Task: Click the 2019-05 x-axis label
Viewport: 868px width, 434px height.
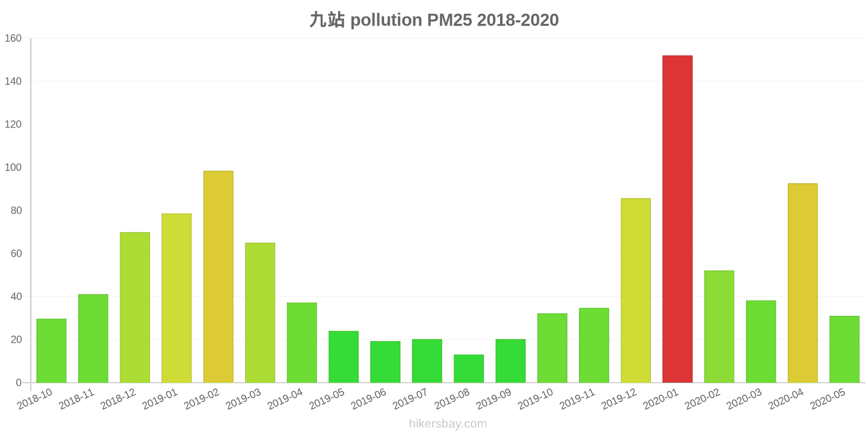Action: click(327, 399)
